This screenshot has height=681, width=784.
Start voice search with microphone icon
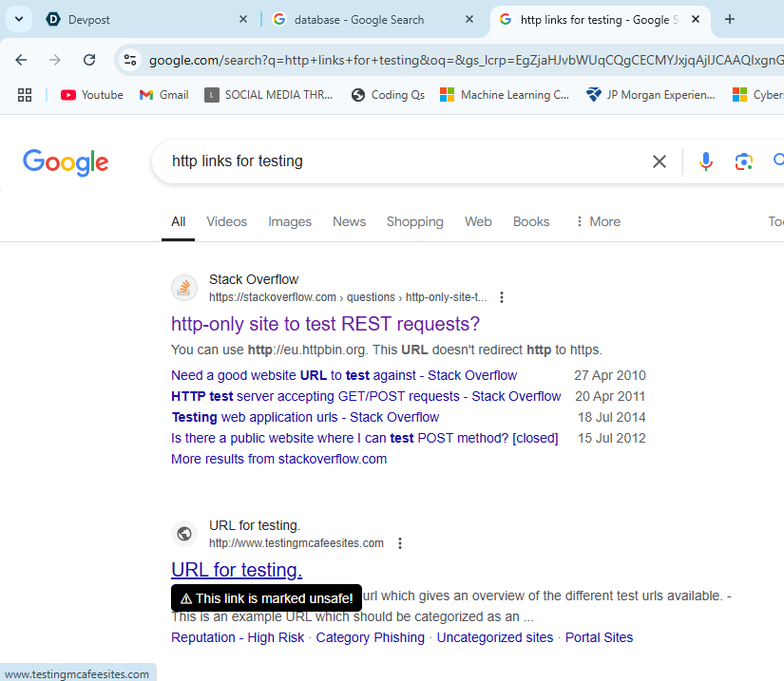705,161
